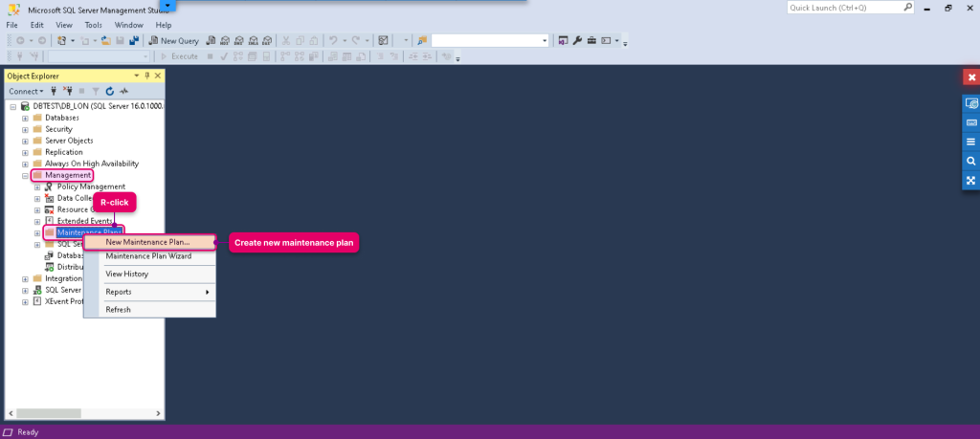The height and width of the screenshot is (439, 980).
Task: Collapse the Management tree node
Action: 25,176
